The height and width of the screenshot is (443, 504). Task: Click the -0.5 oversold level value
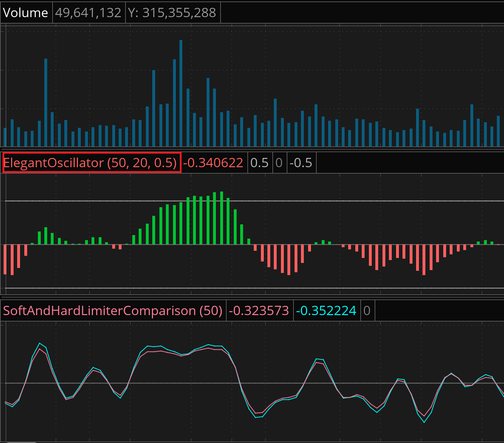pos(301,163)
